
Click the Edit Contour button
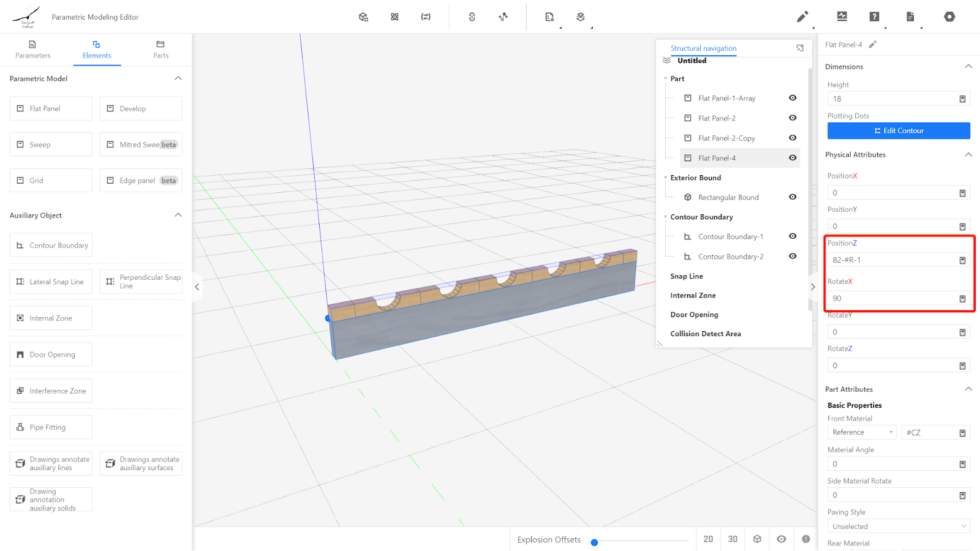[898, 131]
